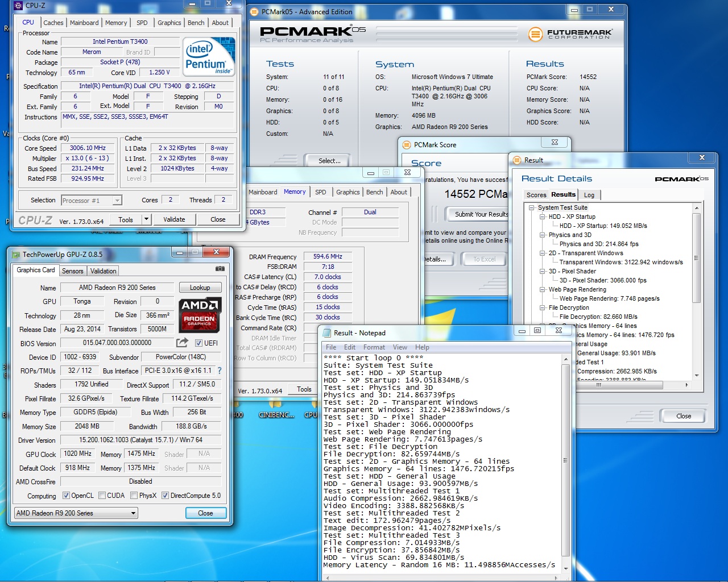The height and width of the screenshot is (582, 728).
Task: Click the Futuremark Corporation logo
Action: (x=570, y=34)
